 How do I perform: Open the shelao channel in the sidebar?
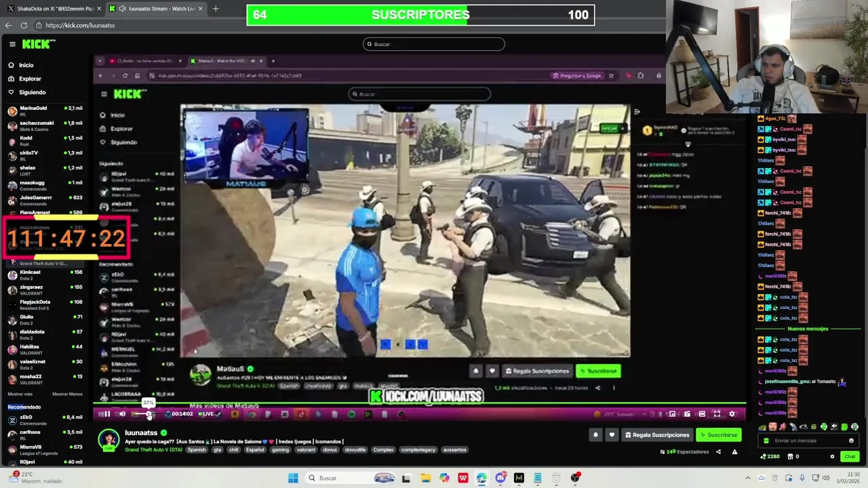click(x=45, y=170)
